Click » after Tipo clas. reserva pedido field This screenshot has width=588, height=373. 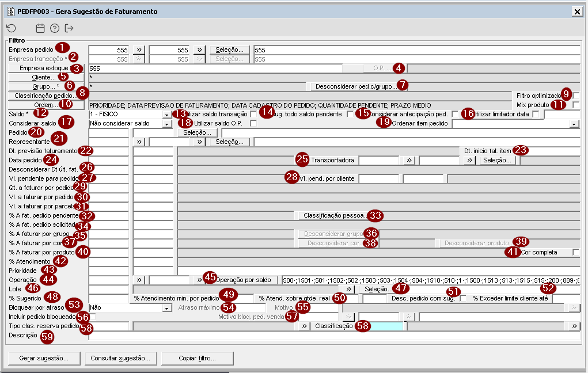(305, 326)
